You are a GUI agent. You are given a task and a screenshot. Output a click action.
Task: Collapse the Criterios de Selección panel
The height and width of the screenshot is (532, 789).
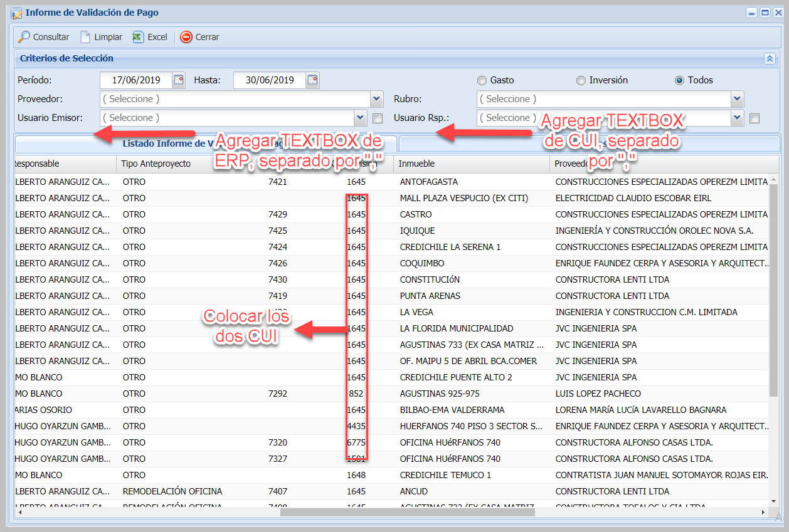770,58
